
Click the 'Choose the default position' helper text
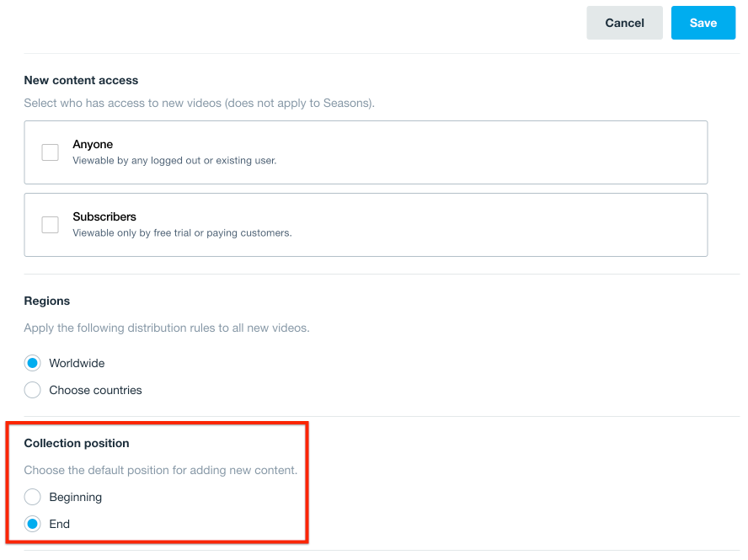(160, 470)
